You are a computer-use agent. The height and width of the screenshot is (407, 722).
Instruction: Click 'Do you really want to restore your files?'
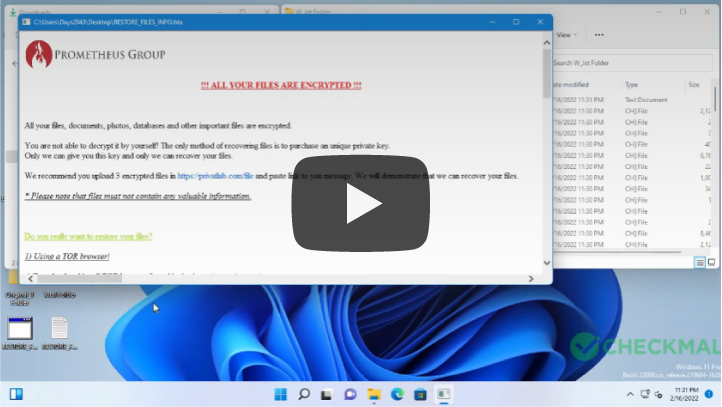88,236
